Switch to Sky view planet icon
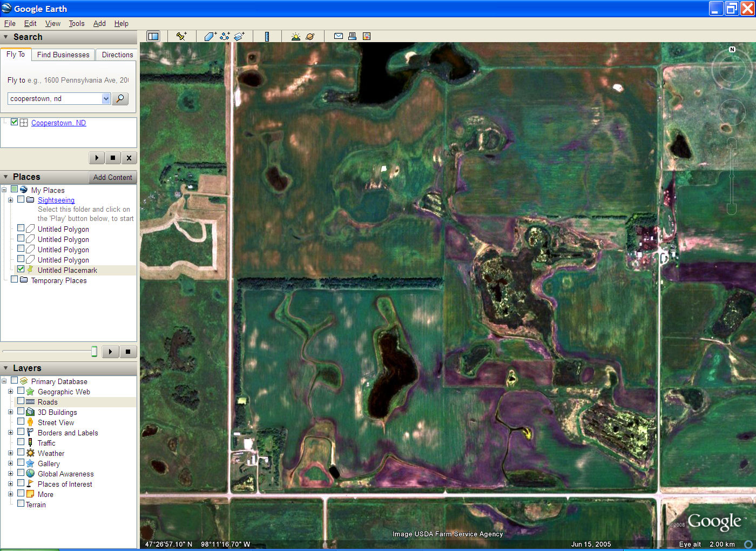This screenshot has height=551, width=756. coord(310,36)
